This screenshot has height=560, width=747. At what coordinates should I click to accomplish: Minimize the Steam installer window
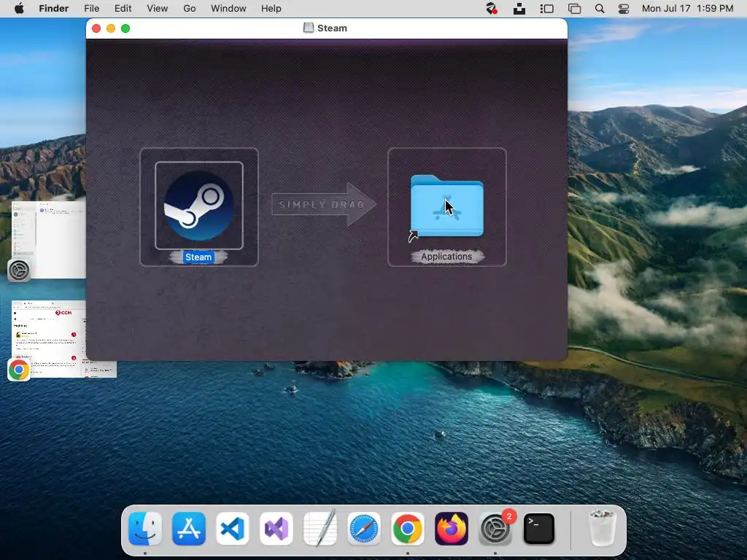coord(111,28)
